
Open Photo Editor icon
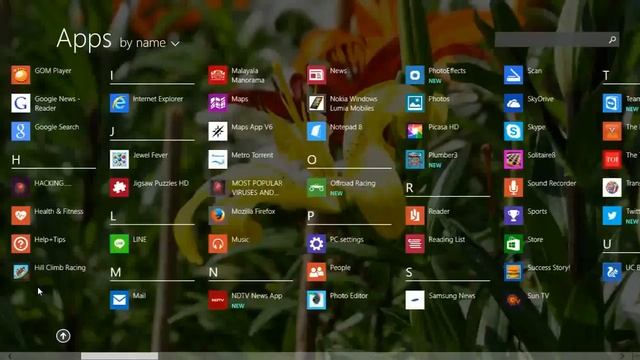click(316, 300)
